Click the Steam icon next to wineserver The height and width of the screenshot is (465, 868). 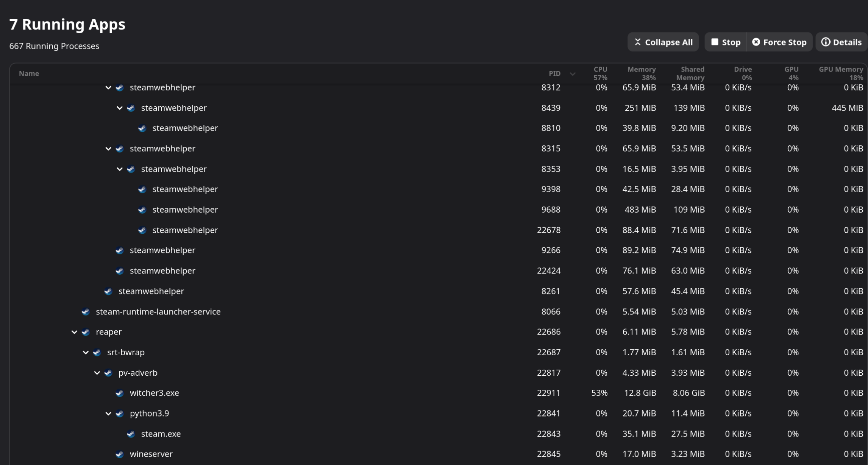[x=120, y=454]
